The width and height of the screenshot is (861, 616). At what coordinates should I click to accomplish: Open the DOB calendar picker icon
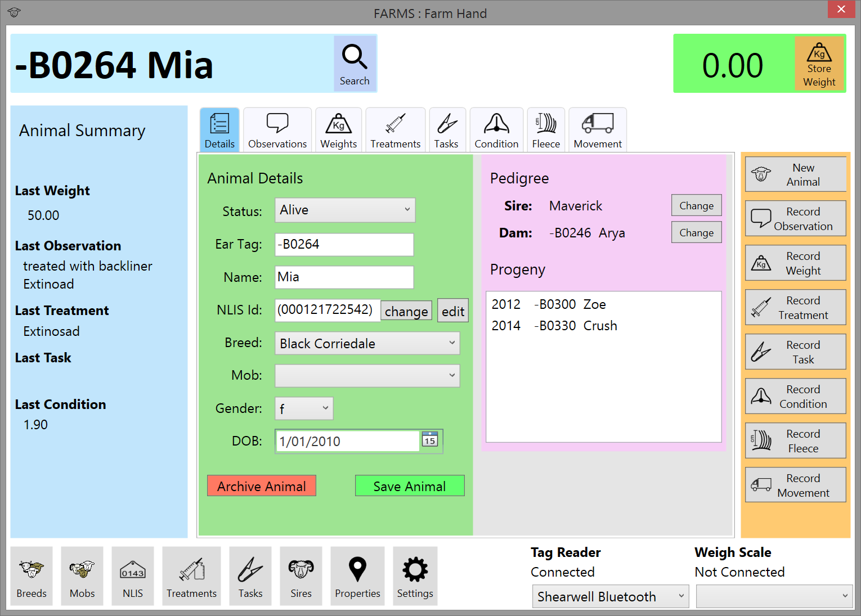coord(430,440)
